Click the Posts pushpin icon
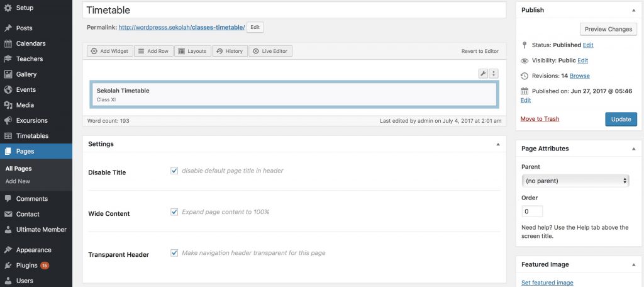 (8, 28)
